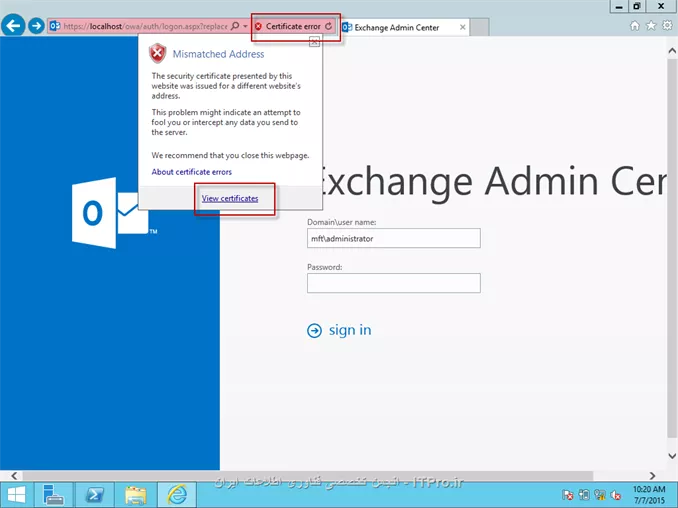Go back using the browser back arrow
Viewport: 678px width, 508px height.
click(x=13, y=26)
